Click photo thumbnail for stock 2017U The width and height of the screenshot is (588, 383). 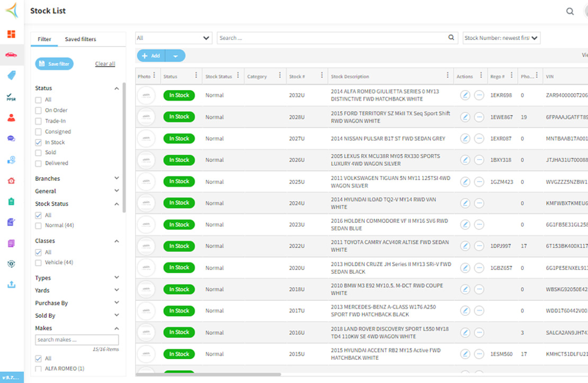coord(146,310)
